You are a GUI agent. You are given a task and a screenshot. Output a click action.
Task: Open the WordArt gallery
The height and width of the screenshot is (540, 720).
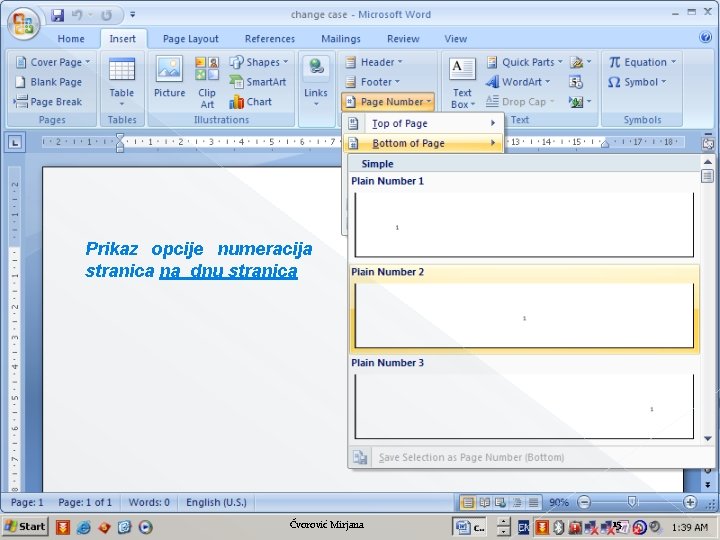[518, 82]
